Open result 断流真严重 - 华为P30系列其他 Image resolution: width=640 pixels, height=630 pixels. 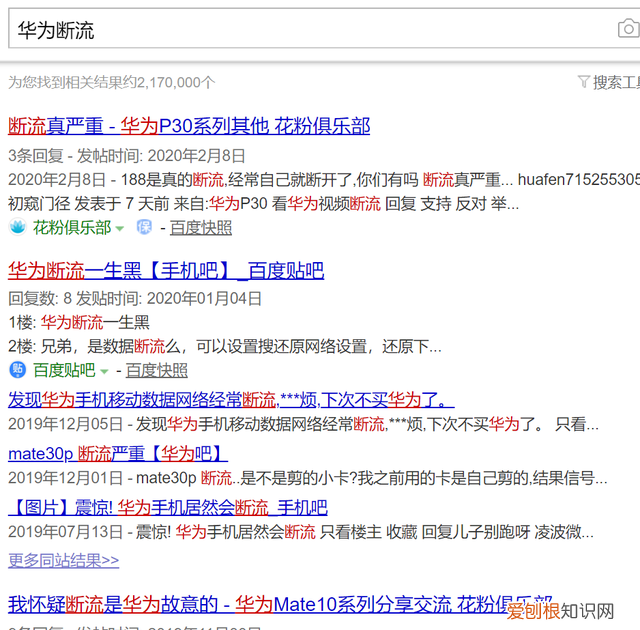coord(189,126)
